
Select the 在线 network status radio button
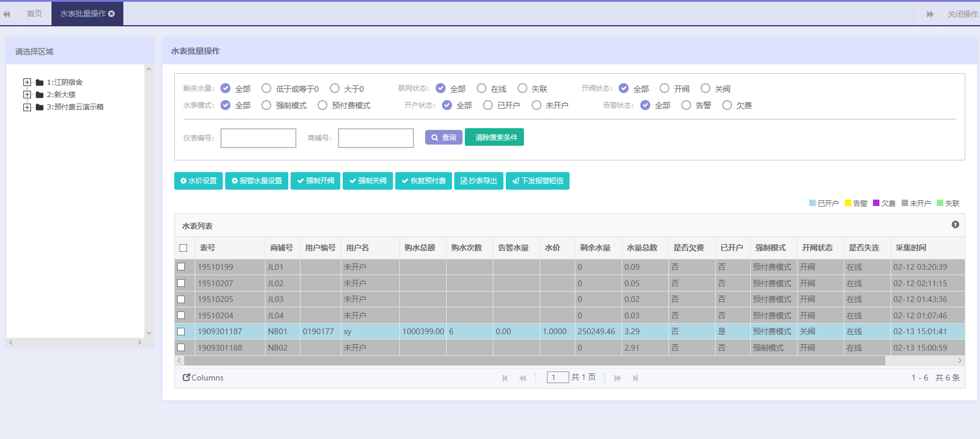482,88
